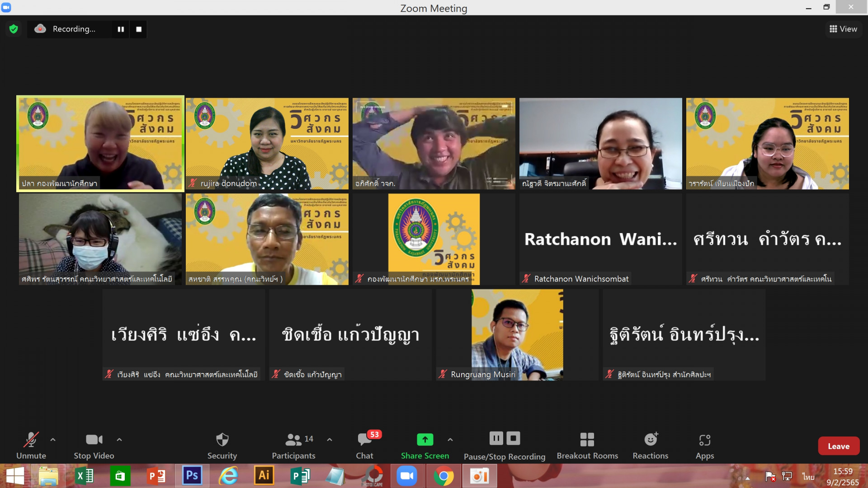Select อภิศักดิ์ วจก. video tile
Image resolution: width=868 pixels, height=488 pixels.
[434, 143]
